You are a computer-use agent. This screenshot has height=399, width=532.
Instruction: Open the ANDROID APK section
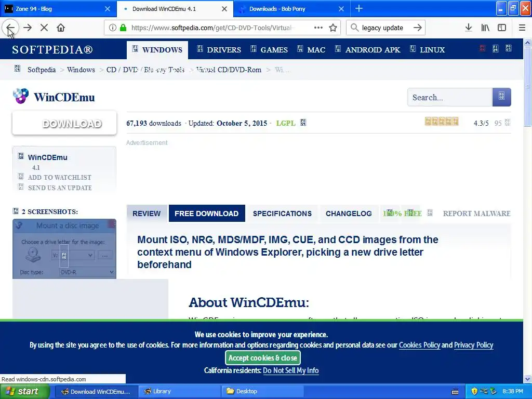point(367,50)
